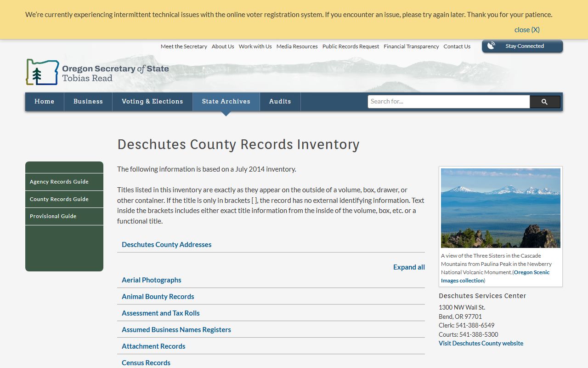588x368 pixels.
Task: Expand Assumed Business Names Registers section
Action: tap(271, 330)
